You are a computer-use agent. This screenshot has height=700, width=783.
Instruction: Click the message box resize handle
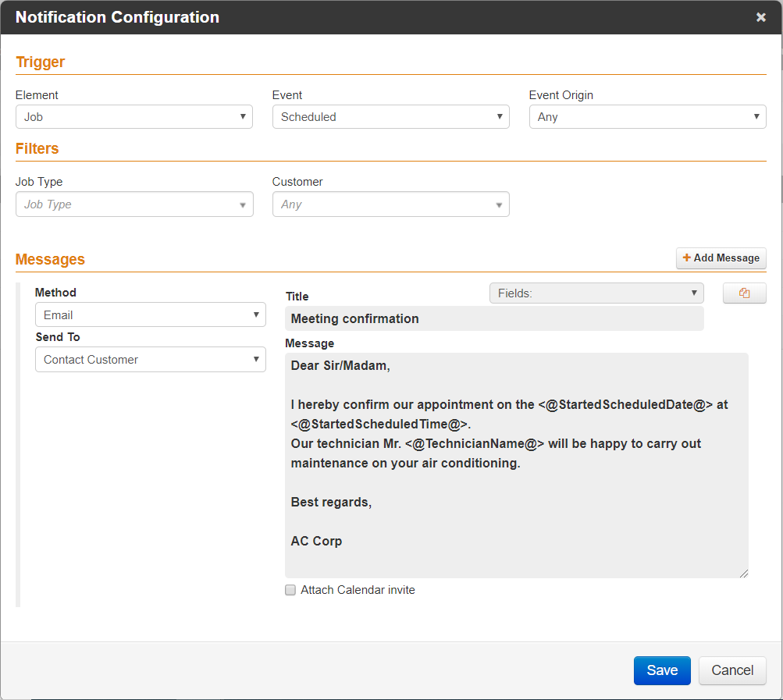tap(743, 574)
